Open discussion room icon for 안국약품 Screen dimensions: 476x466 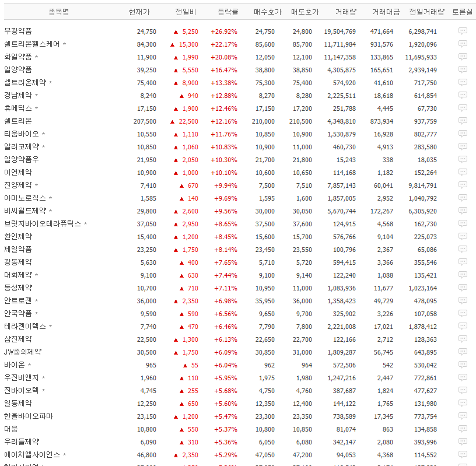[463, 313]
